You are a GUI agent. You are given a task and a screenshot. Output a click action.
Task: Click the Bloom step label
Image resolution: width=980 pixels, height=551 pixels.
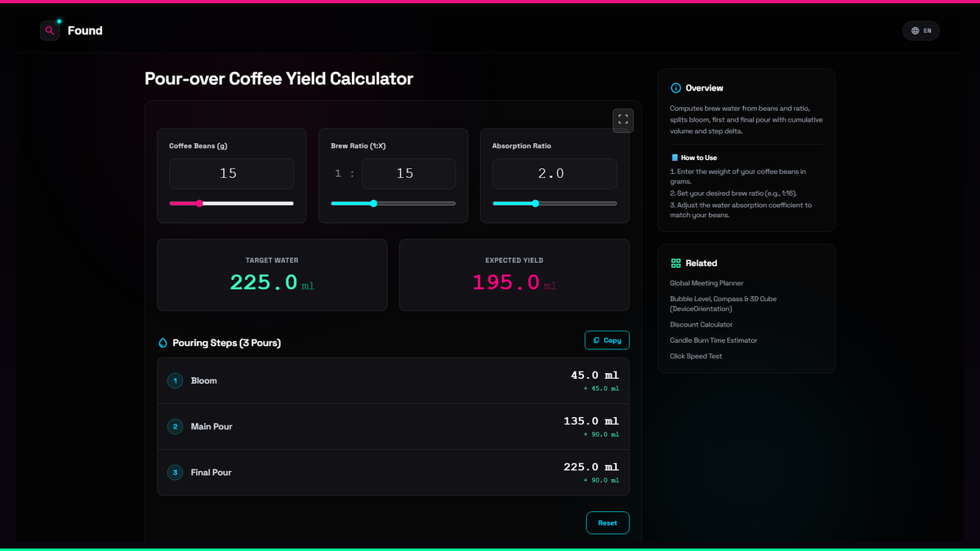(204, 380)
